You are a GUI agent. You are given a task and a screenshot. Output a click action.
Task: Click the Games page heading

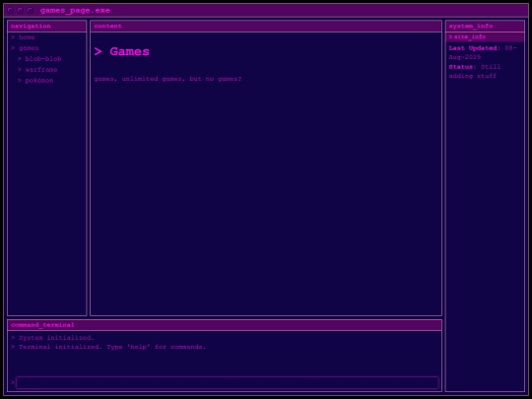pyautogui.click(x=122, y=52)
